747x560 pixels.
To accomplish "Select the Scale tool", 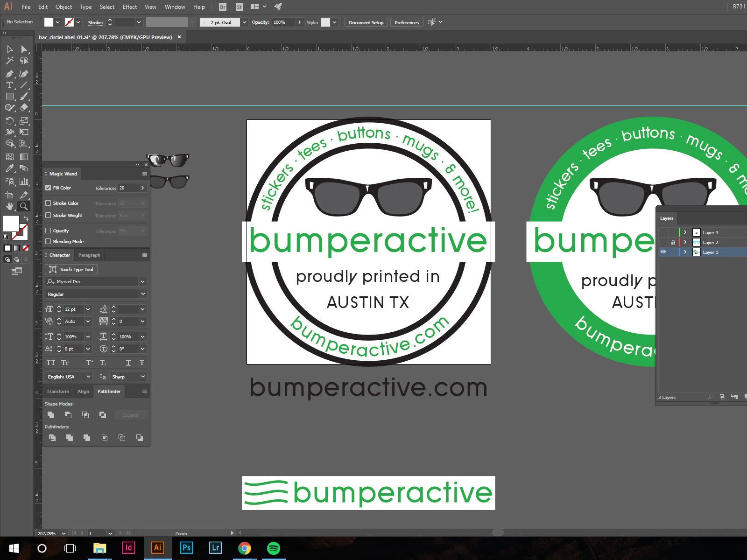I will pos(24,121).
